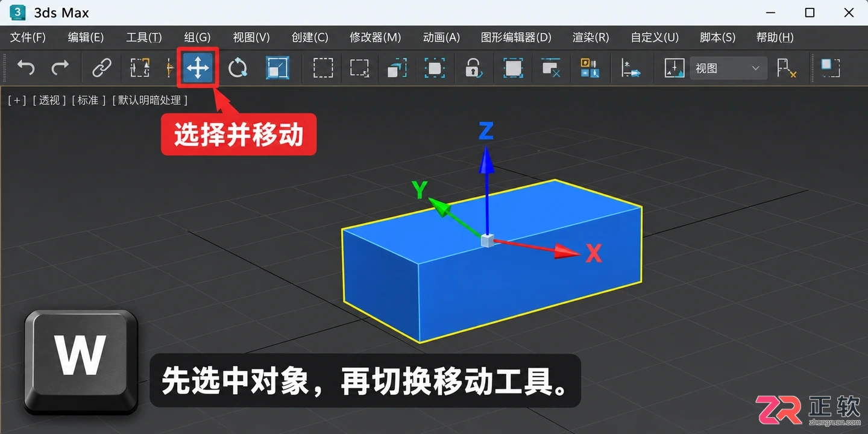Open the 自定义(U) menu
868x434 pixels.
click(x=655, y=37)
